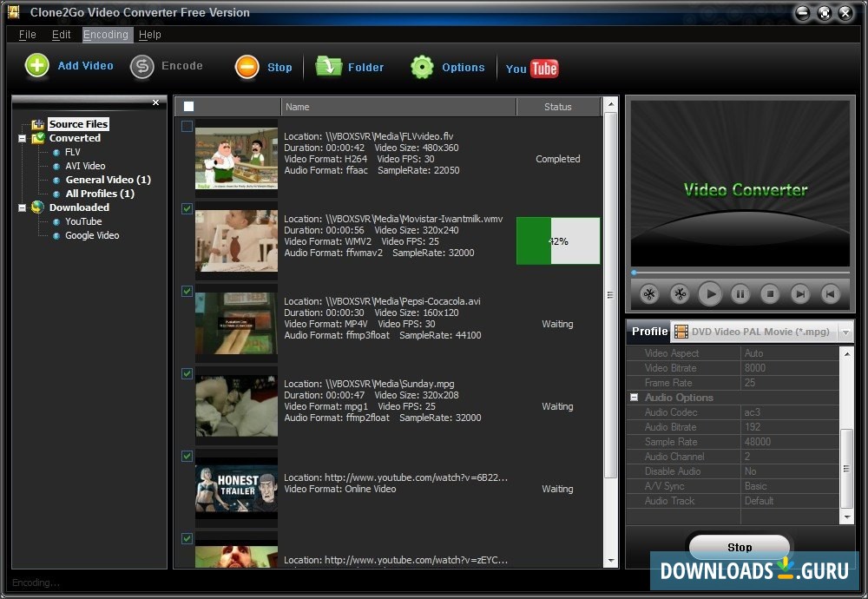This screenshot has width=868, height=599.
Task: Open the Help menu
Action: (149, 35)
